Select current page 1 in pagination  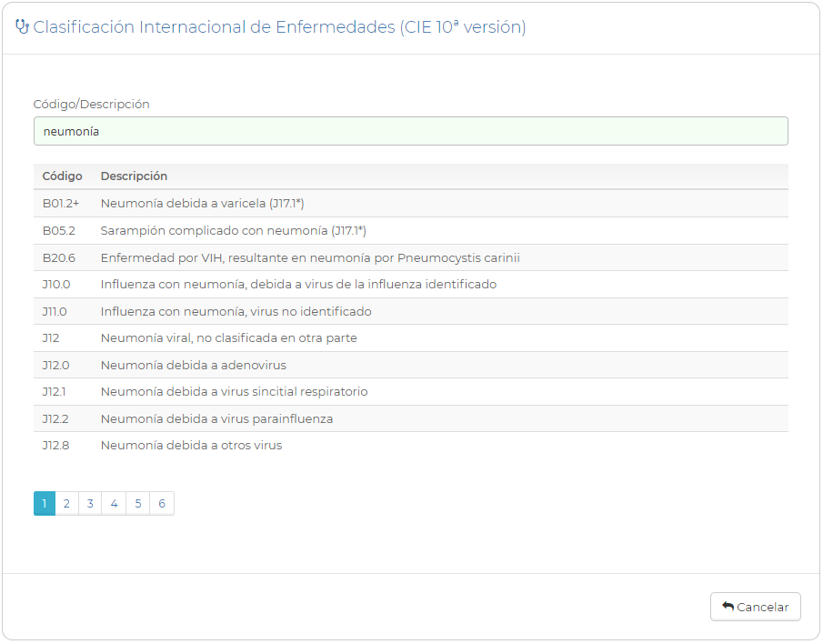tap(45, 504)
